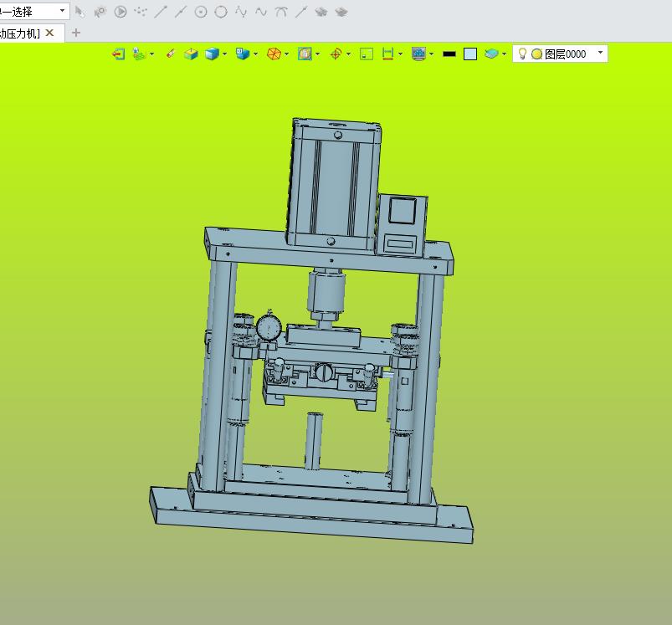Click the teal surface material icon
This screenshot has width=672, height=625.
491,54
